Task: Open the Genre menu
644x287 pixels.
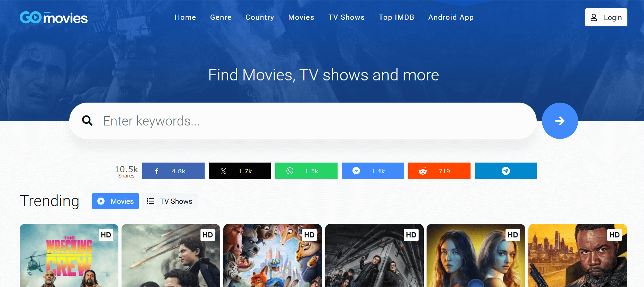Action: 221,17
